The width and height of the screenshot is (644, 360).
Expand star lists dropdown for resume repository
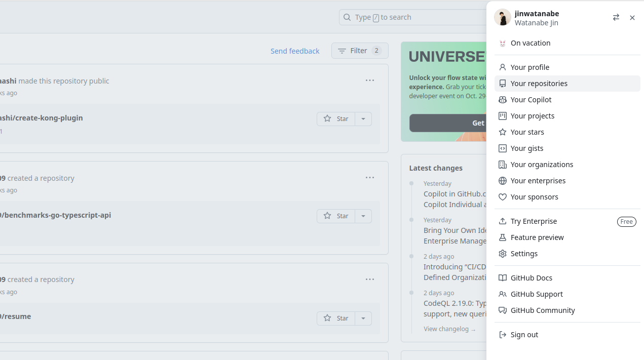(363, 318)
